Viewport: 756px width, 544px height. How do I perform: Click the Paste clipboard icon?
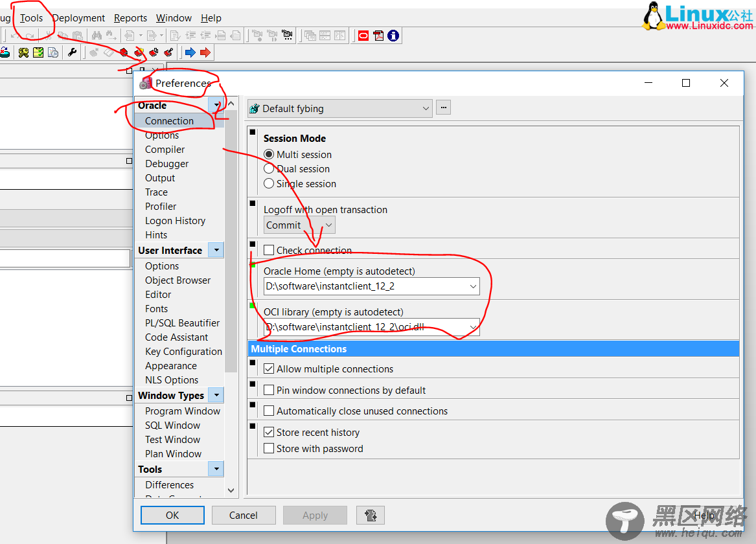(77, 36)
